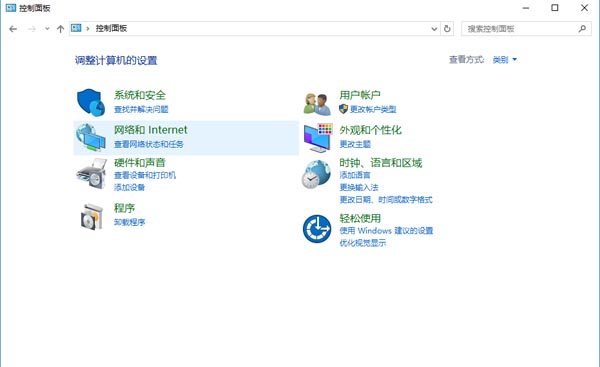Focus the 搜索控制面板 search field
The height and width of the screenshot is (367, 600).
(526, 29)
